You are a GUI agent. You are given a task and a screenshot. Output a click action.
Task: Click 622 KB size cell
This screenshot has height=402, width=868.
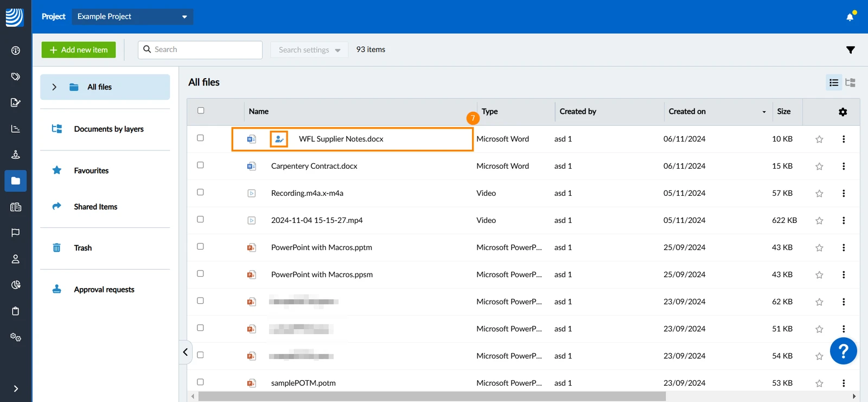coord(784,220)
